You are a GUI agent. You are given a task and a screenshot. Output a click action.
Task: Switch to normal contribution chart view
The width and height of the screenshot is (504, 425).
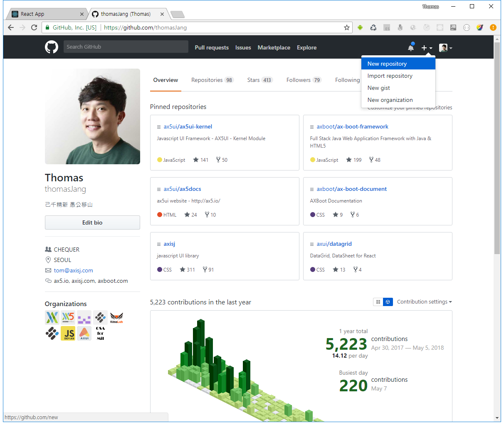[x=378, y=302]
